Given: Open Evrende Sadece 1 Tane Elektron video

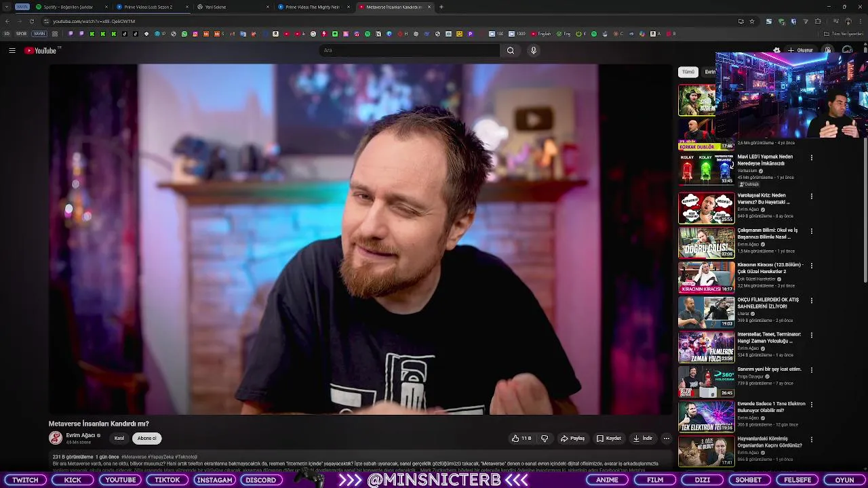Looking at the screenshot, I should pyautogui.click(x=706, y=416).
